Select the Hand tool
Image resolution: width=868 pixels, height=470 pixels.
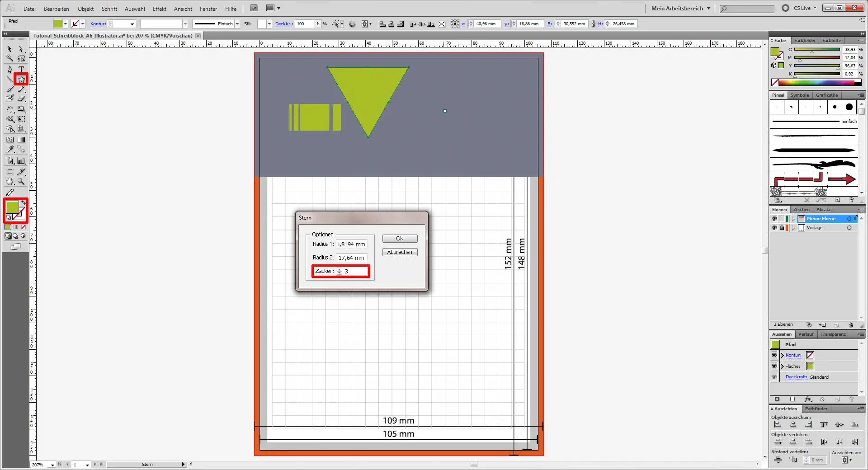pos(9,181)
